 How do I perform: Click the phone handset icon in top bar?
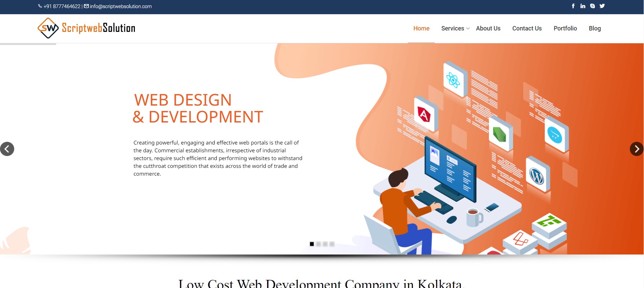click(40, 6)
